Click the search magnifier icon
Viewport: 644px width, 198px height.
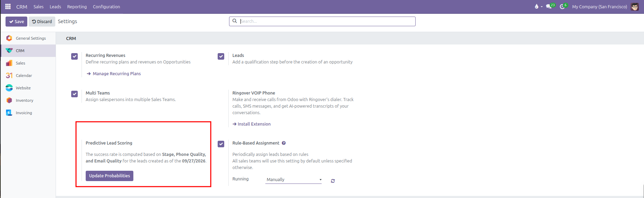coord(235,21)
